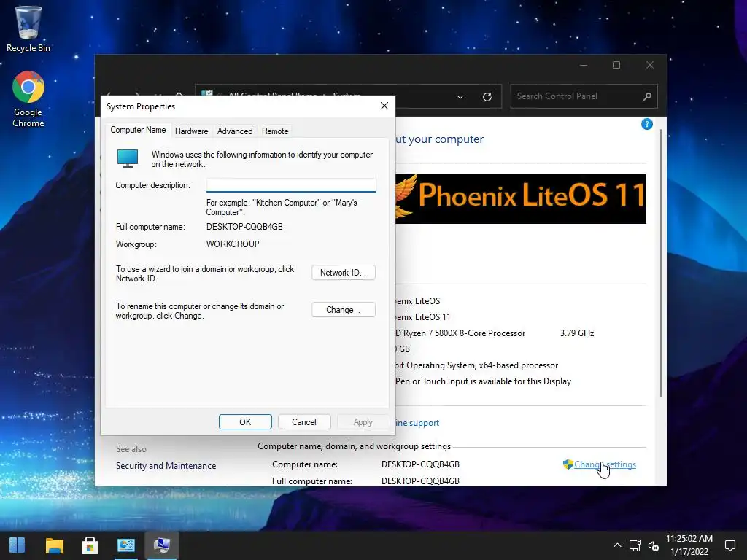Open the Windows Start menu
The width and height of the screenshot is (747, 560).
(x=18, y=545)
